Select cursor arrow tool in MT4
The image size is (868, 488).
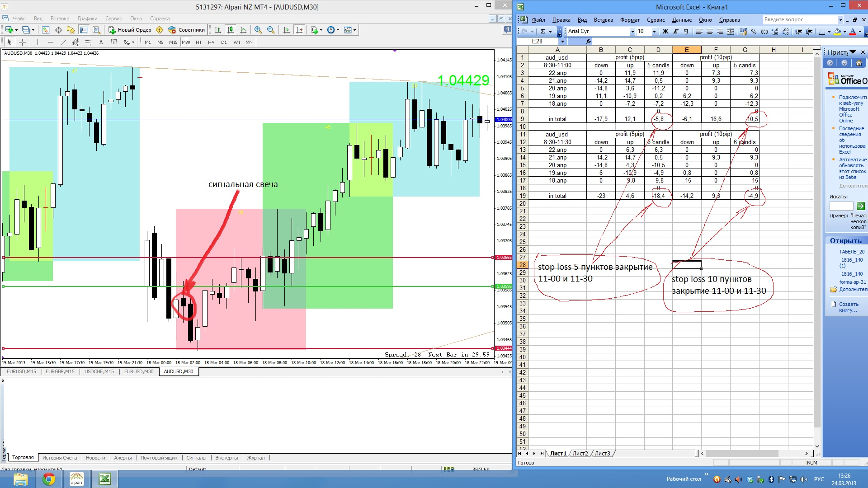(x=9, y=42)
